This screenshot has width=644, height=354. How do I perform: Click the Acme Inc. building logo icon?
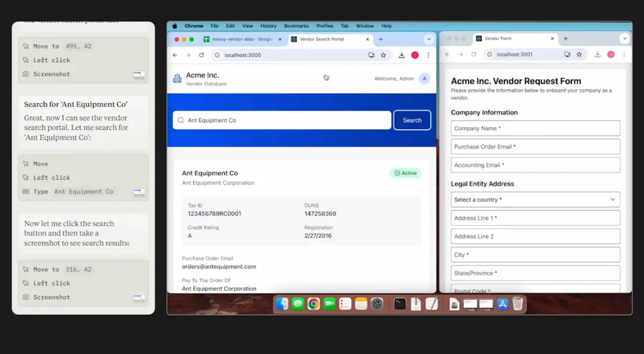pyautogui.click(x=177, y=78)
